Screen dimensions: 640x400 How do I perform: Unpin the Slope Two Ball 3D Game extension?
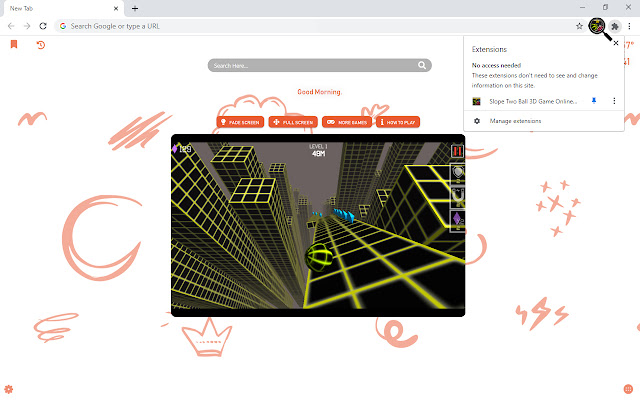coord(594,101)
